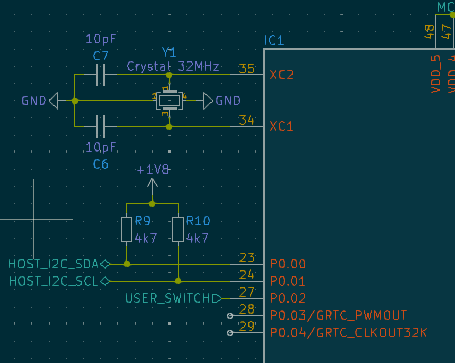
Task: Click no-connect marker on pin 29
Action: (x=230, y=333)
